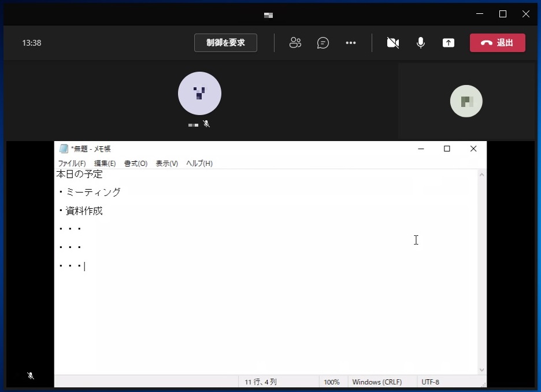Click the Notepad icon in title bar
Screen dimensions: 541x392
tap(64, 149)
